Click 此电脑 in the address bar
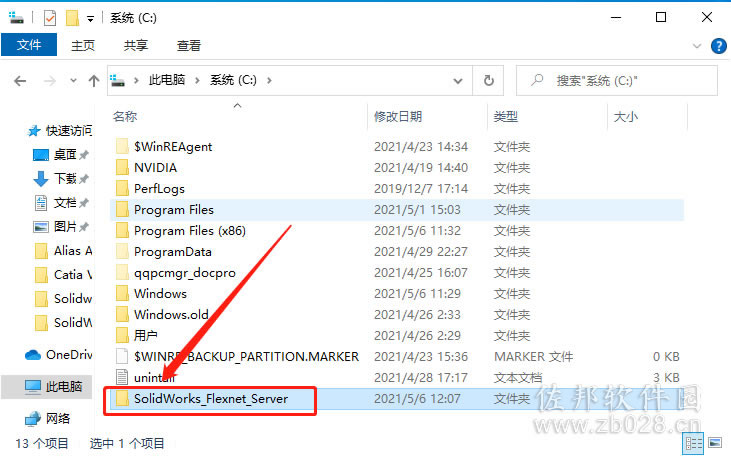The height and width of the screenshot is (456, 731). 166,80
